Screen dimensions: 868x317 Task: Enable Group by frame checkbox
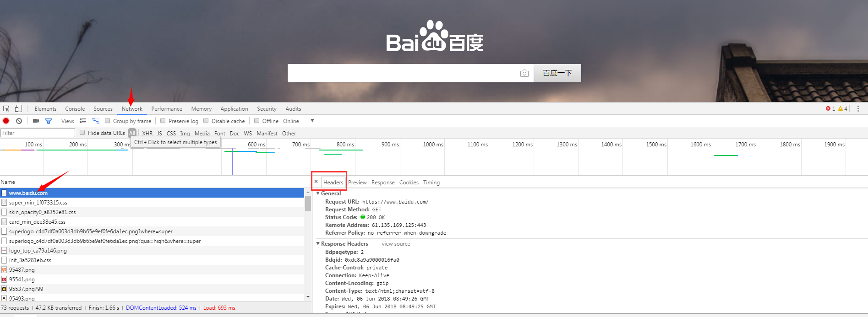click(x=108, y=121)
